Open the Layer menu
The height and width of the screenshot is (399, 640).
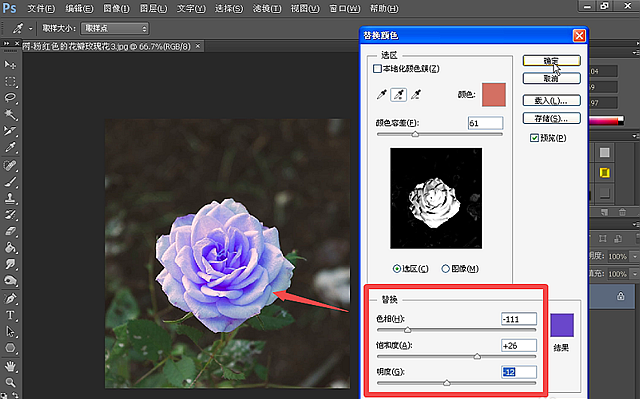153,8
